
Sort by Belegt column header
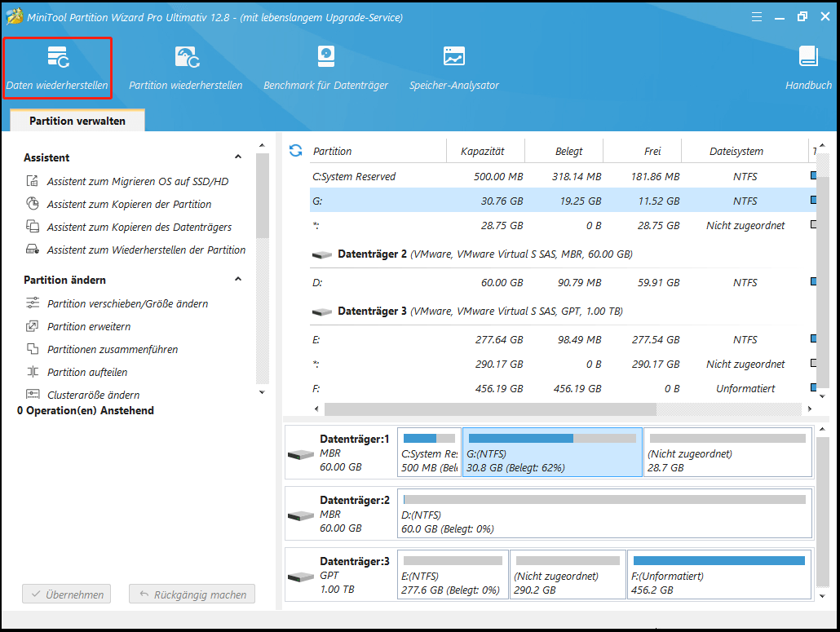pyautogui.click(x=564, y=151)
